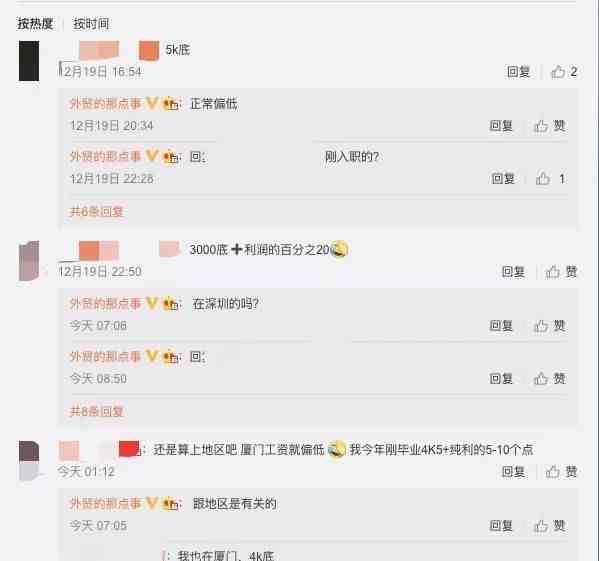The width and height of the screenshot is (599, 561).
Task: Reply to the 厦门工资 comment at 今天 01:12
Action: coord(513,472)
